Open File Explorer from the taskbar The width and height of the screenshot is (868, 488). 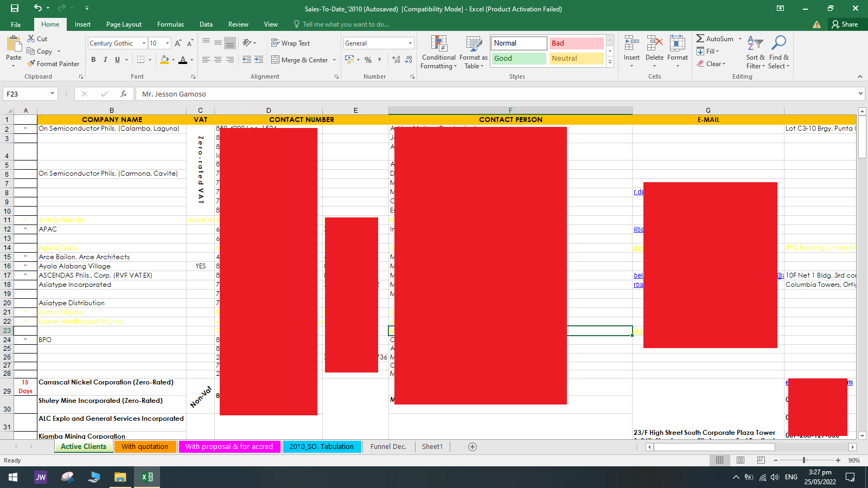[x=120, y=477]
